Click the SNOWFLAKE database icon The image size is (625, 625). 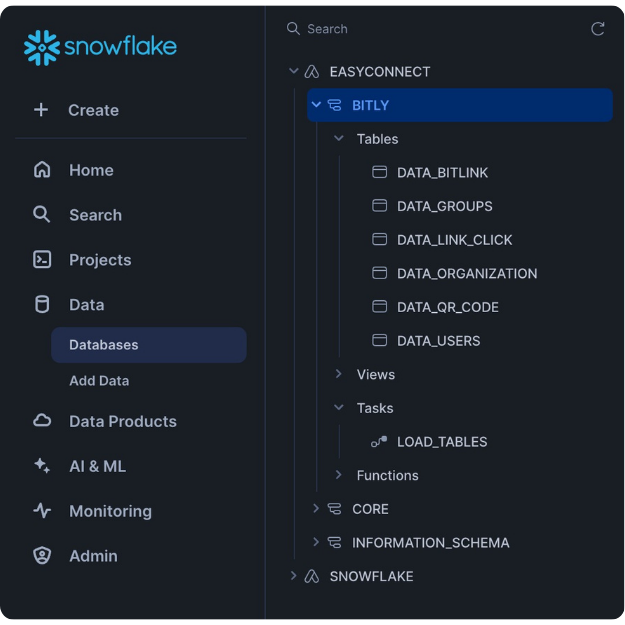[312, 576]
